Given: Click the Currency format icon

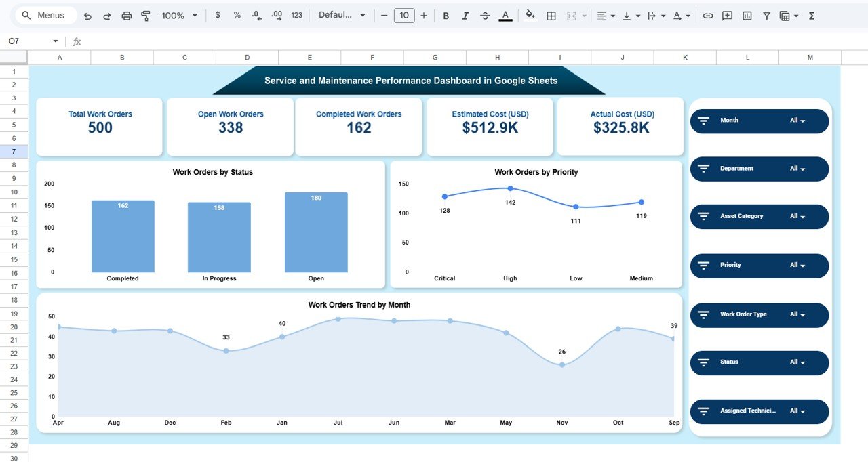Looking at the screenshot, I should (x=217, y=15).
